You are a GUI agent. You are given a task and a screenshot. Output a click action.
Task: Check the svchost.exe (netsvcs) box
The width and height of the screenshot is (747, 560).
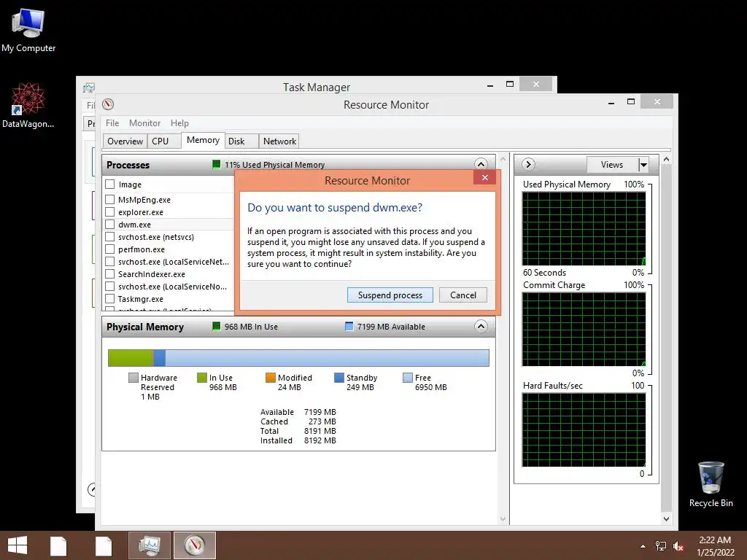tap(110, 237)
